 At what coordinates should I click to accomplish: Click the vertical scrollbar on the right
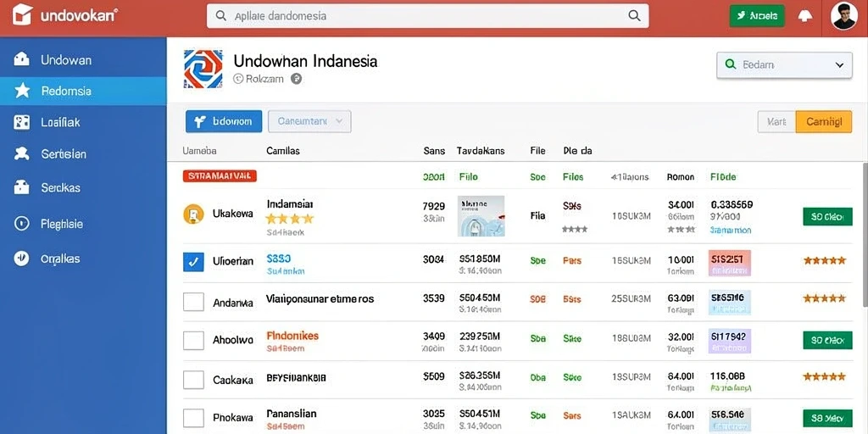click(865, 235)
